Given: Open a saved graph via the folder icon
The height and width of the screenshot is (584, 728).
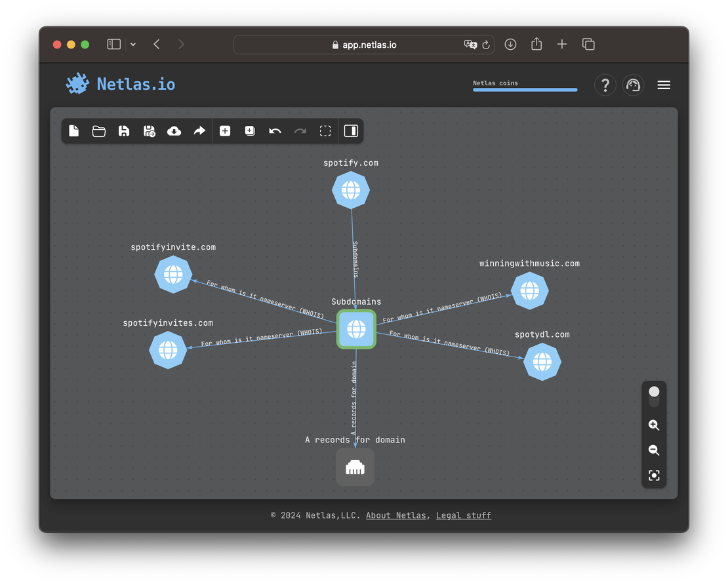Looking at the screenshot, I should click(x=99, y=131).
